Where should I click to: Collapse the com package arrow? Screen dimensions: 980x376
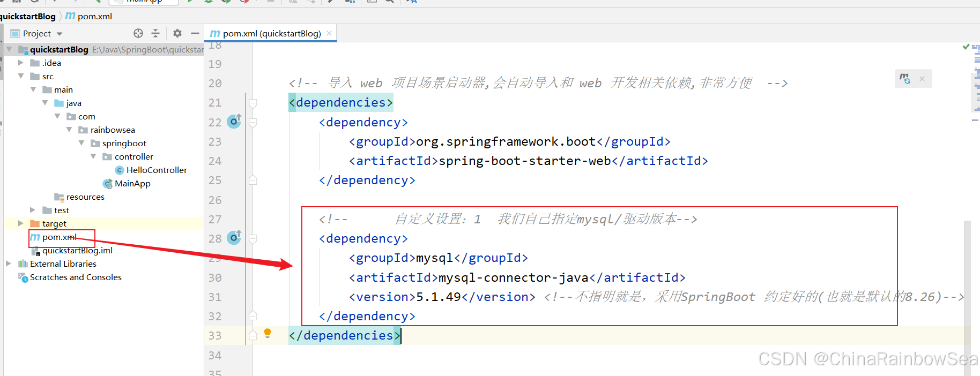[57, 116]
